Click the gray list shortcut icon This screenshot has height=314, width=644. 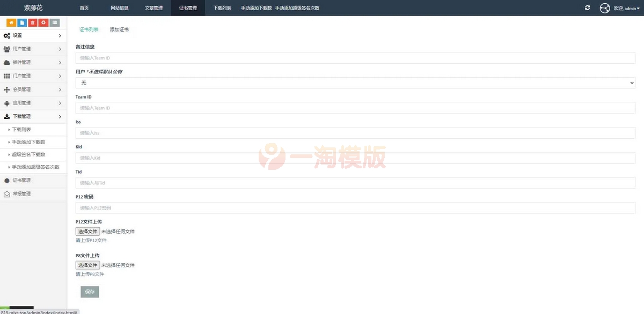[x=54, y=22]
